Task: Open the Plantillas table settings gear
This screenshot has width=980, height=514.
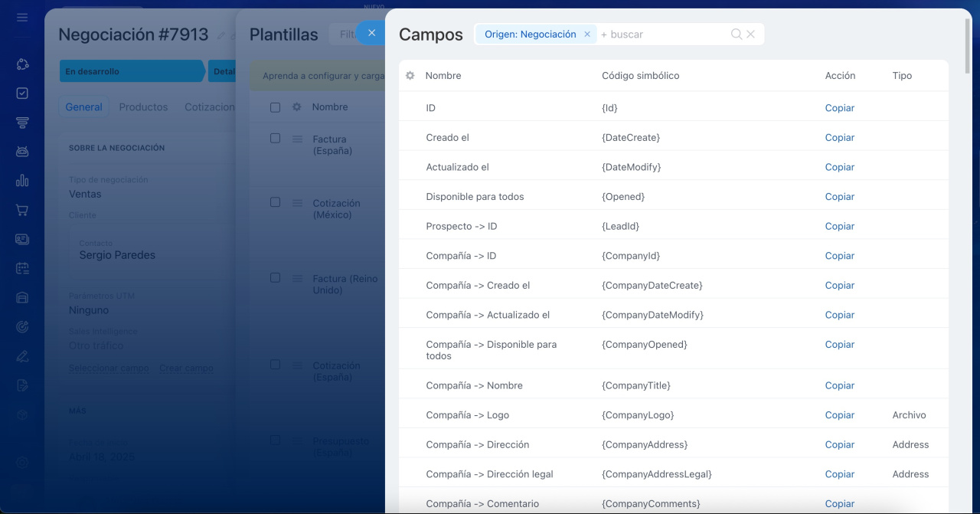Action: point(296,107)
